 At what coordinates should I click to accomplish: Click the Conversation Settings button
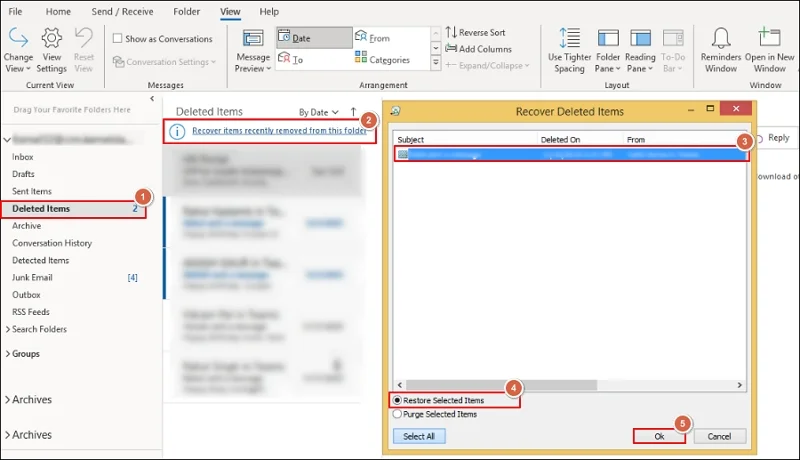(x=164, y=62)
